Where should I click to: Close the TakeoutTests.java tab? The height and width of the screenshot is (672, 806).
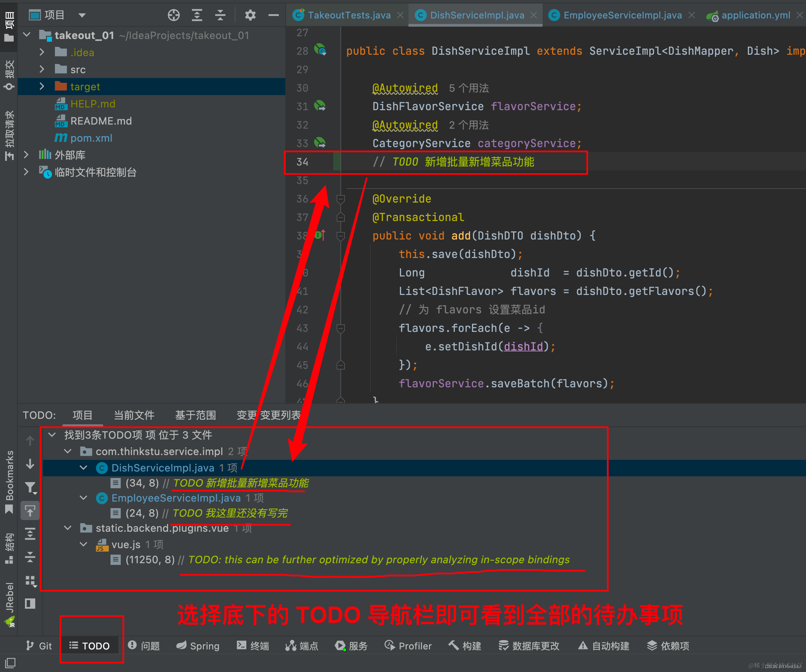tap(400, 15)
